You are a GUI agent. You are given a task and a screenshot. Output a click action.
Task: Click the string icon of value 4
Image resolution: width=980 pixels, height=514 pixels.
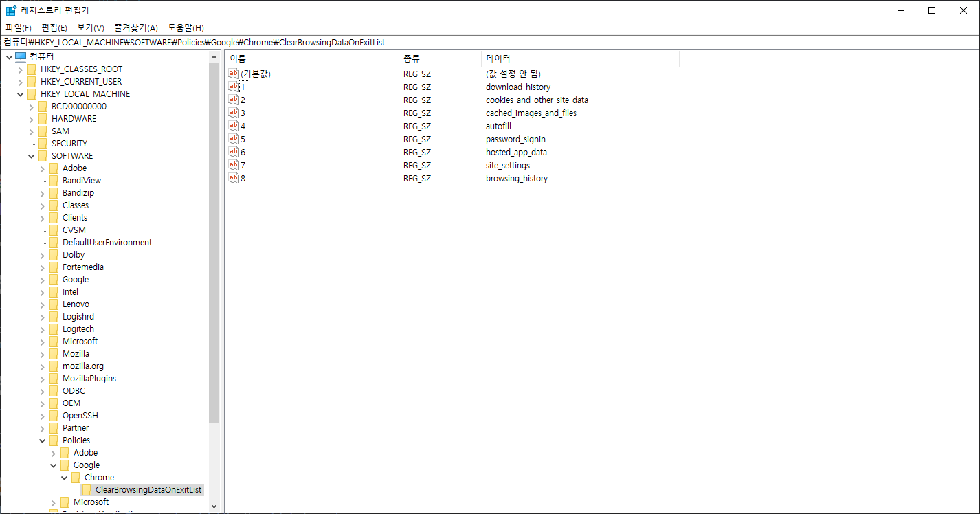click(x=234, y=126)
